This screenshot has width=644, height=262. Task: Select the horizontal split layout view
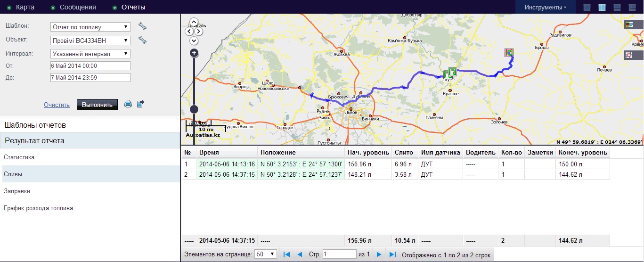coord(617,8)
